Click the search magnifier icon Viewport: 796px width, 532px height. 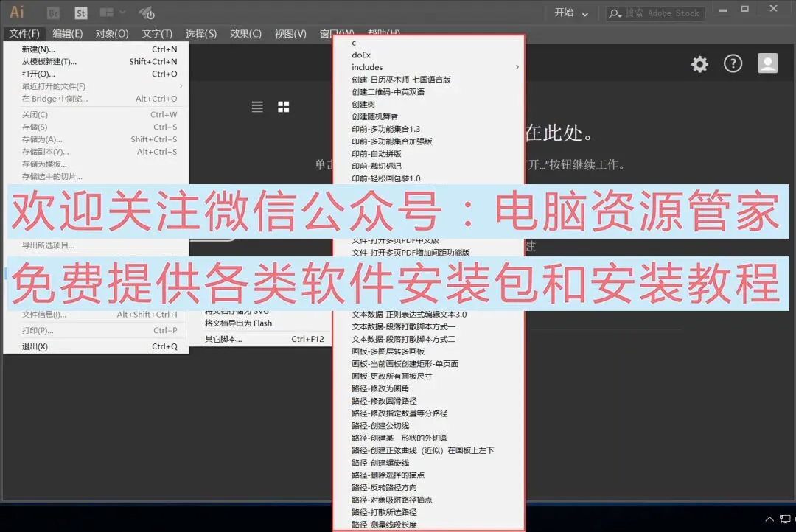pyautogui.click(x=614, y=13)
